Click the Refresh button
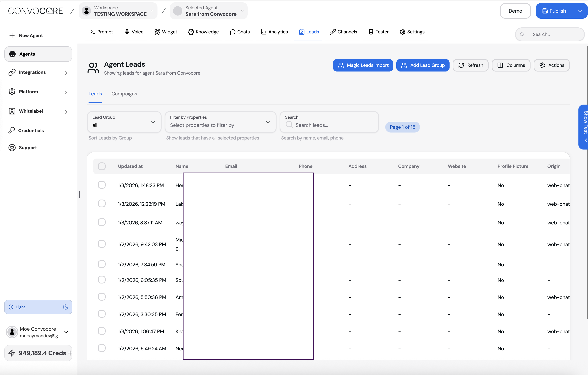The width and height of the screenshot is (588, 375). [x=470, y=65]
